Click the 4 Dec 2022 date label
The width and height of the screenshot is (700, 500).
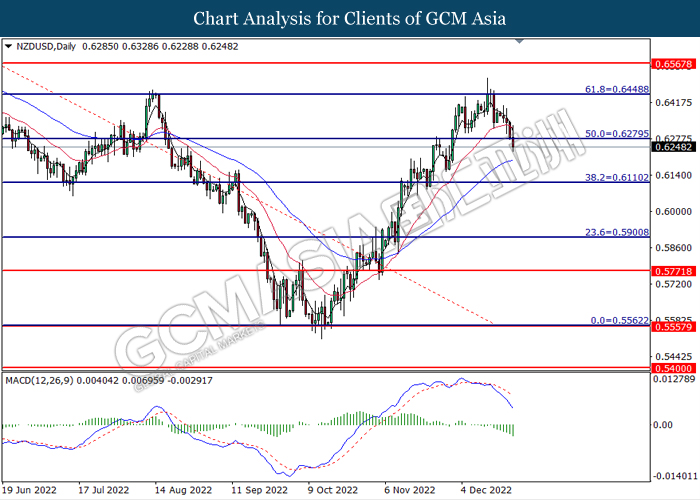click(486, 490)
